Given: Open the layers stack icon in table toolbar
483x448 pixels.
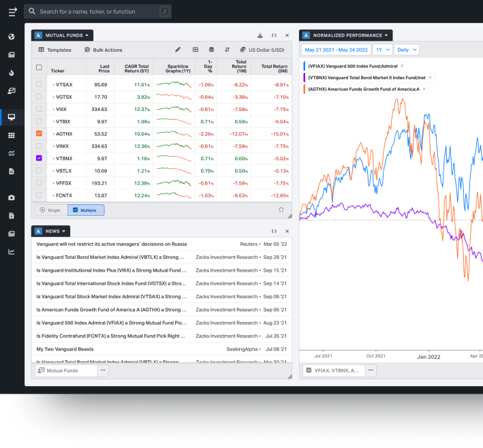Looking at the screenshot, I should point(211,50).
